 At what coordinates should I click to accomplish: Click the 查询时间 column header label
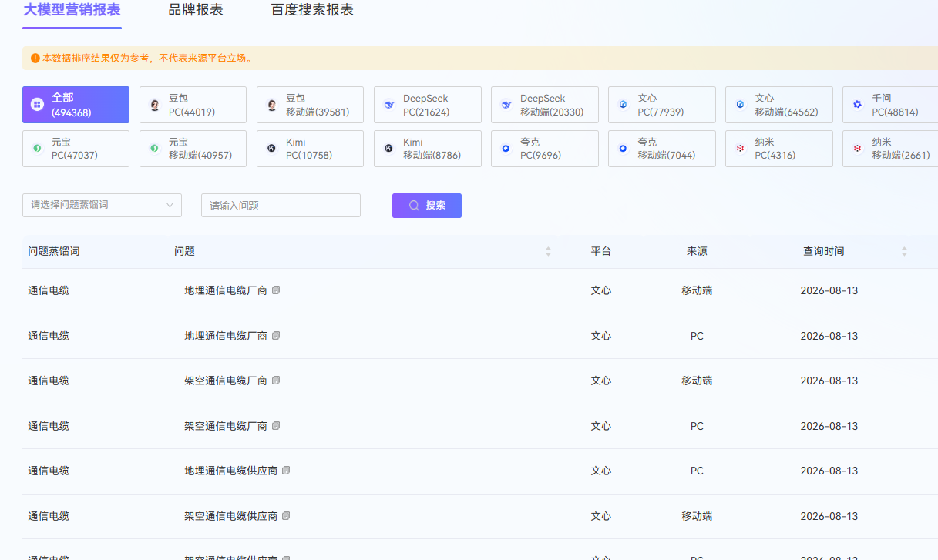pyautogui.click(x=823, y=251)
